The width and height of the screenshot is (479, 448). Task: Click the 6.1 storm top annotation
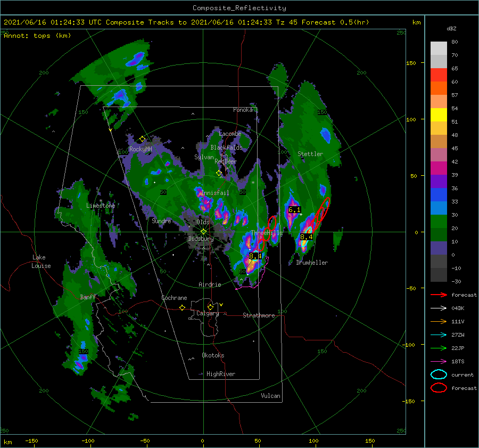tap(294, 210)
